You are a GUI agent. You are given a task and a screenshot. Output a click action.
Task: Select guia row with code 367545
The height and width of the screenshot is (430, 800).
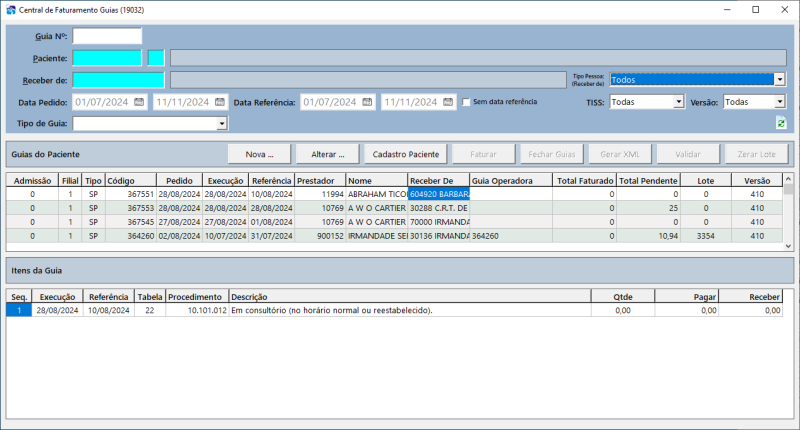pos(394,222)
